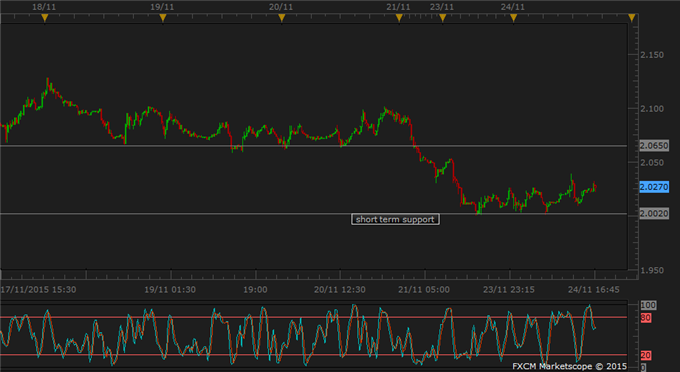Click the 20/11 12:30 time label

340,290
